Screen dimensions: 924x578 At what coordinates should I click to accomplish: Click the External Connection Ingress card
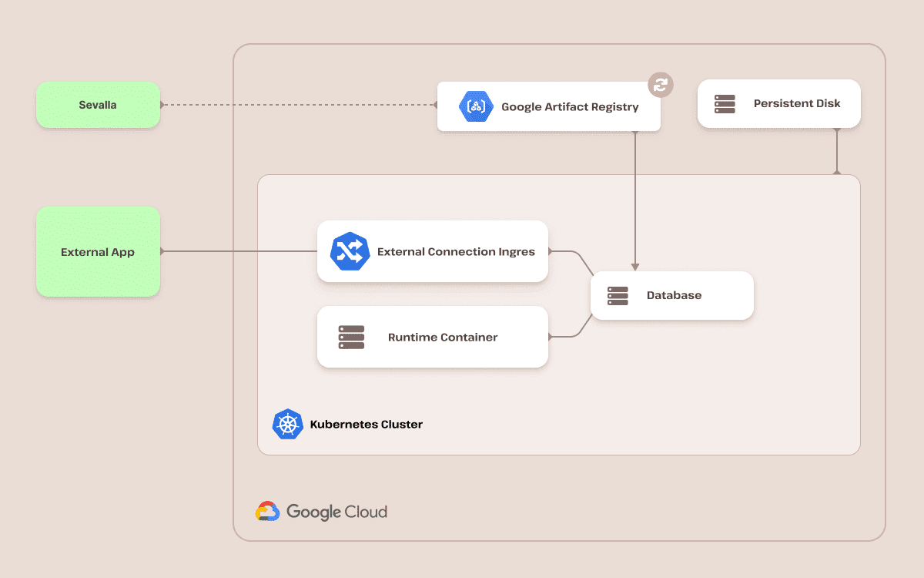click(432, 251)
